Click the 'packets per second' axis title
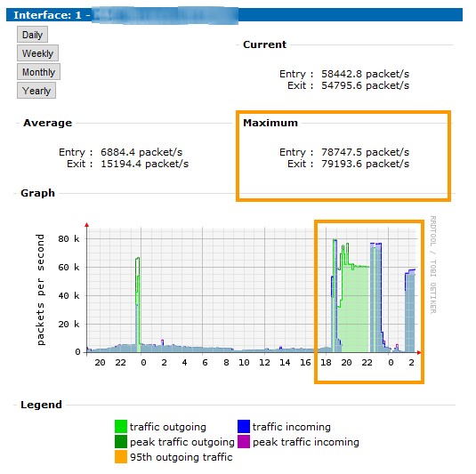The height and width of the screenshot is (474, 476). 40,290
